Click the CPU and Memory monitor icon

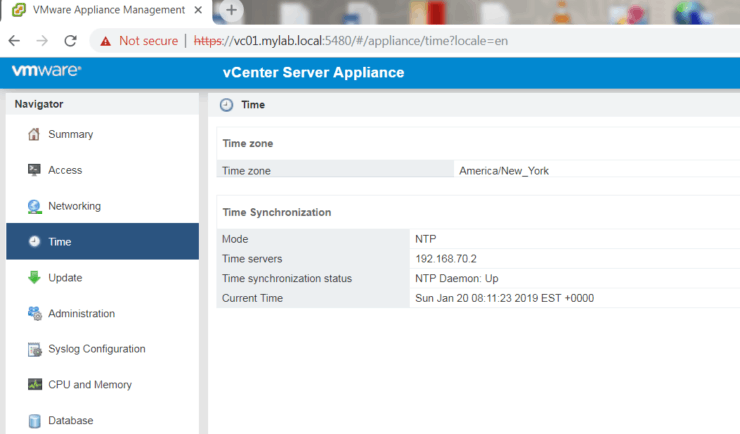34,385
